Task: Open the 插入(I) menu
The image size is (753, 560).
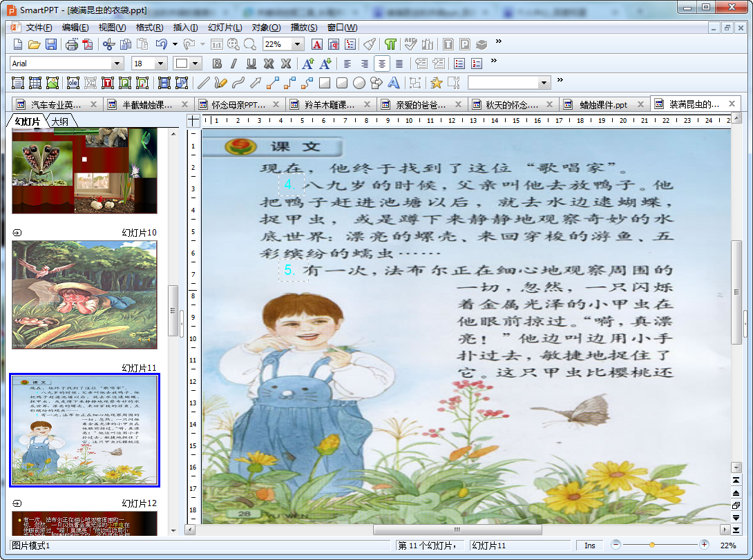Action: click(x=185, y=28)
